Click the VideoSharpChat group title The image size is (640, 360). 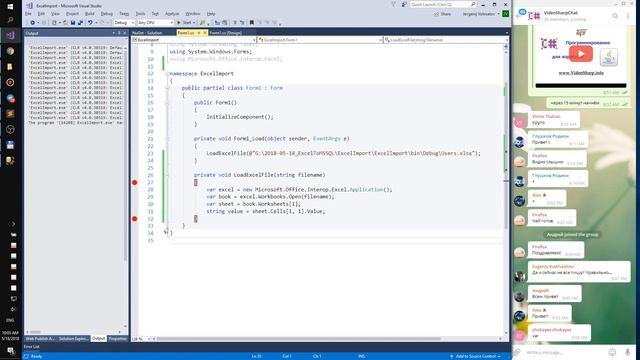(560, 13)
